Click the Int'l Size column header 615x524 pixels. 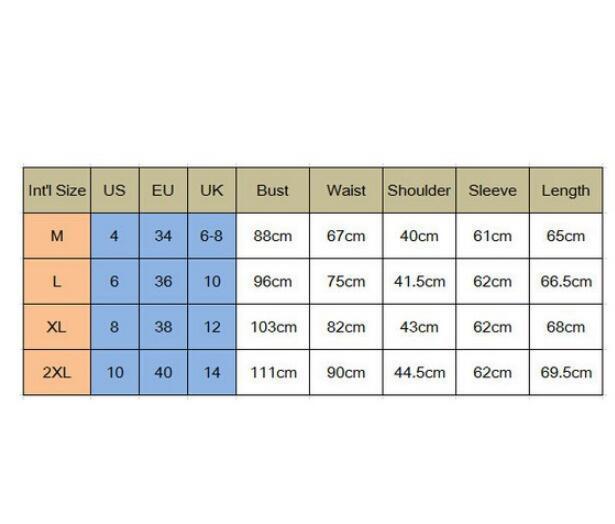(57, 190)
